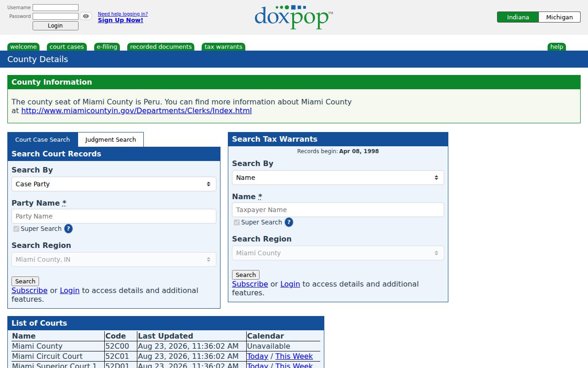Click Subscribe link in Tax Warrants panel
This screenshot has width=588, height=368.
point(250,284)
